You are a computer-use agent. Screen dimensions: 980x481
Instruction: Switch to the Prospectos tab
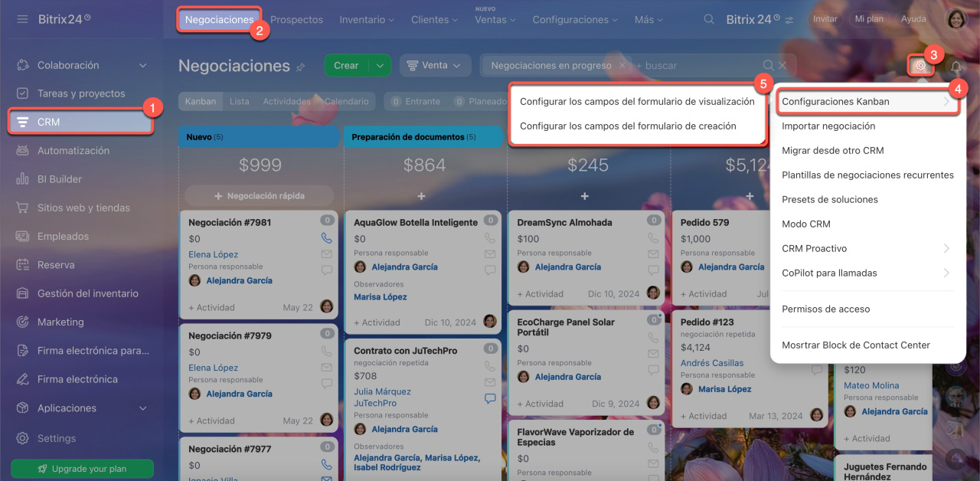click(x=296, y=20)
